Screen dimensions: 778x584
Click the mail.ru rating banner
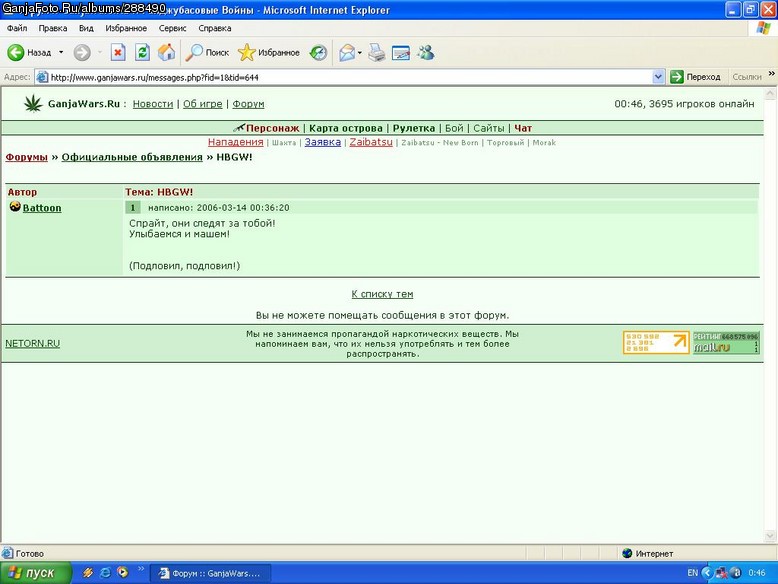(x=726, y=342)
